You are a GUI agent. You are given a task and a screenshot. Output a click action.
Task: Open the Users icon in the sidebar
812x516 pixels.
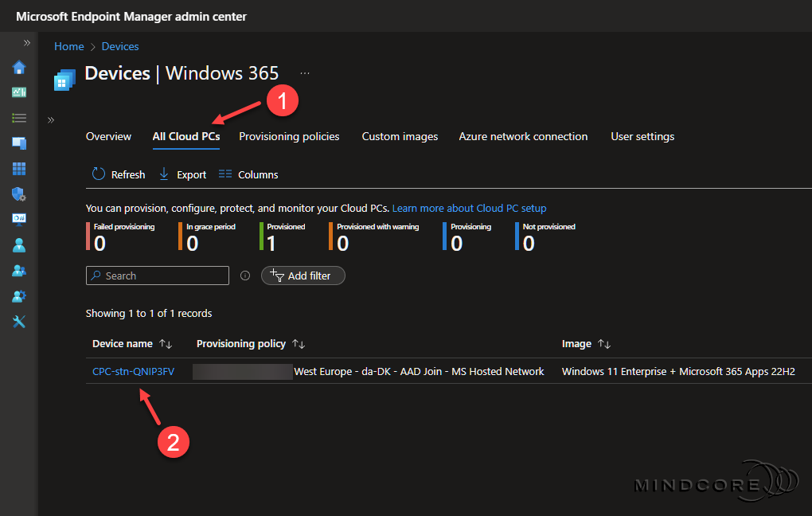[x=19, y=245]
